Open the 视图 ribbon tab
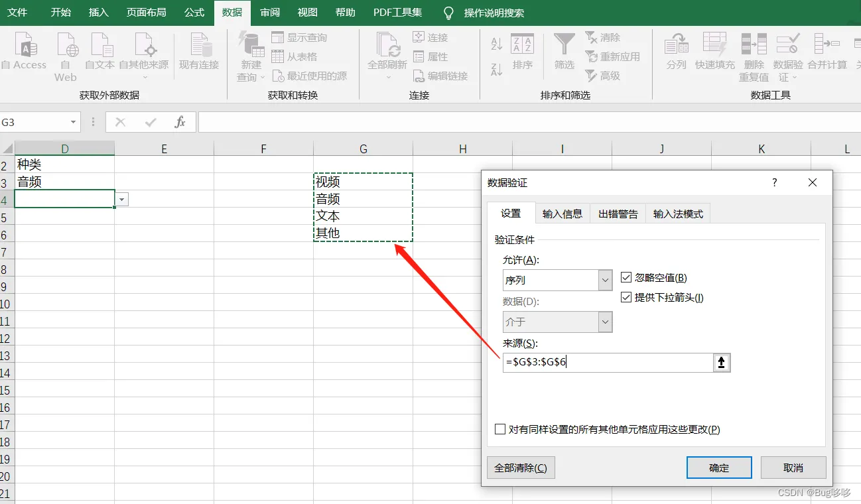The image size is (861, 504). pos(308,13)
